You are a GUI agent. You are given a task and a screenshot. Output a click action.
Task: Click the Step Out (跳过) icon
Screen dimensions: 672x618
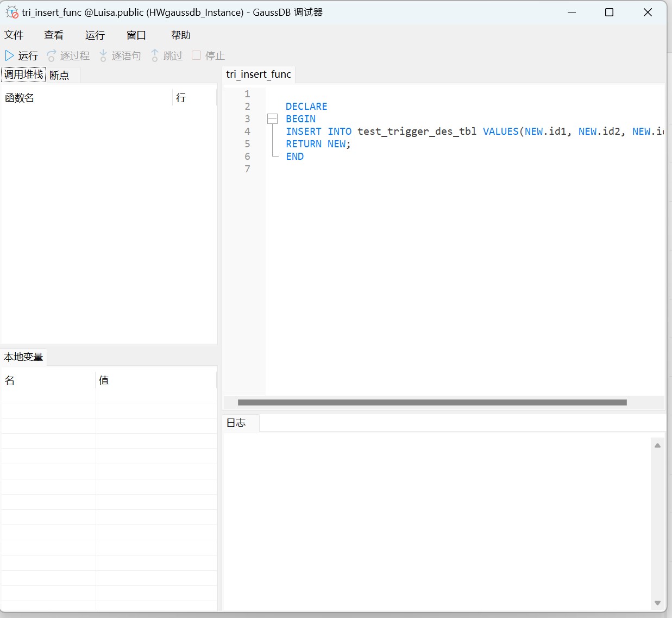pyautogui.click(x=155, y=55)
